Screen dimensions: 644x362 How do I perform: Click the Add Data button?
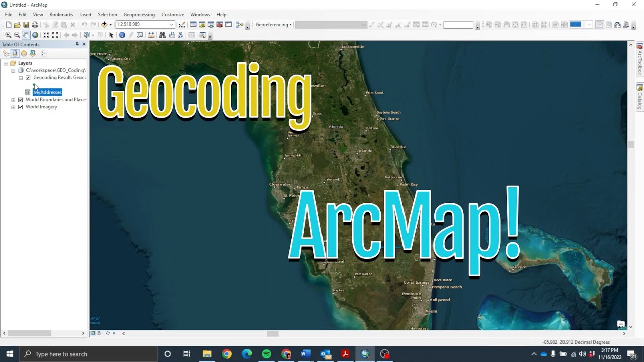(104, 24)
